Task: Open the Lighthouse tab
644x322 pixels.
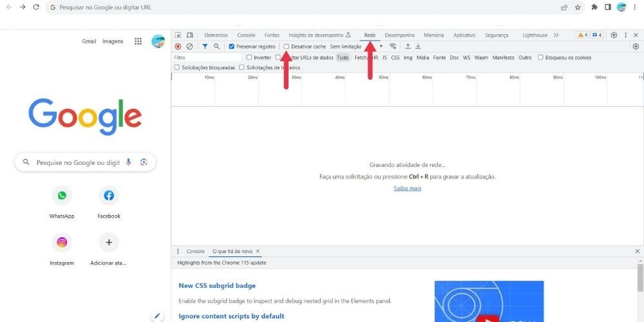Action: (x=535, y=35)
